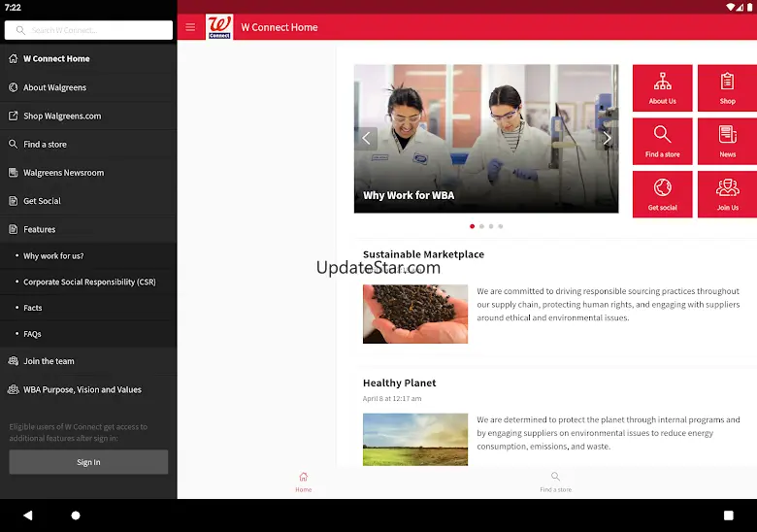The image size is (757, 532).
Task: Click the green field landscape thumbnail
Action: coord(415,440)
